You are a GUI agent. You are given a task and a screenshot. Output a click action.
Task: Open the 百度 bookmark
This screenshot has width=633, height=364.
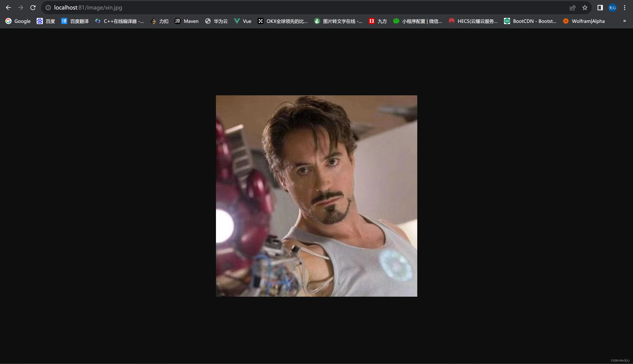(46, 21)
